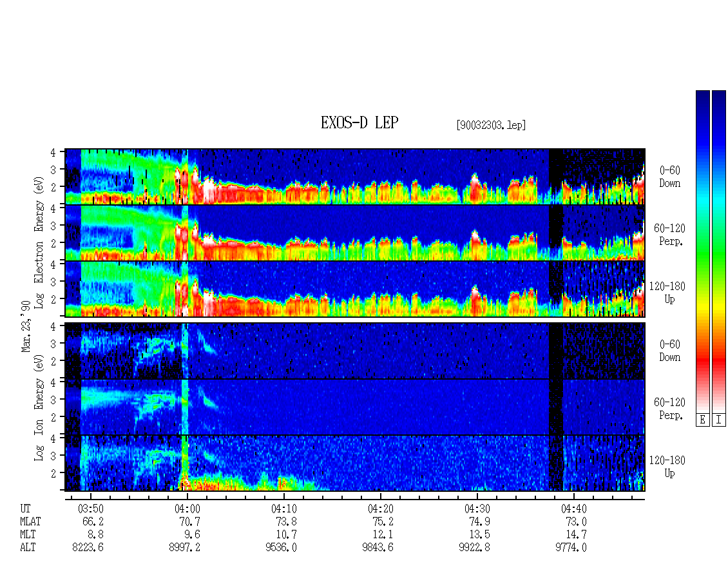Select the 04:20 UT tick label
The width and height of the screenshot is (728, 564).
pyautogui.click(x=381, y=509)
